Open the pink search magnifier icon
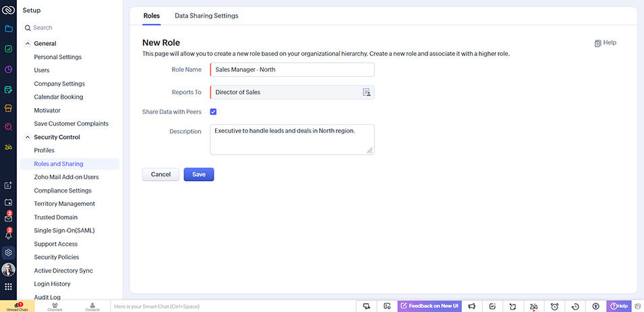644x312 pixels. (8, 126)
